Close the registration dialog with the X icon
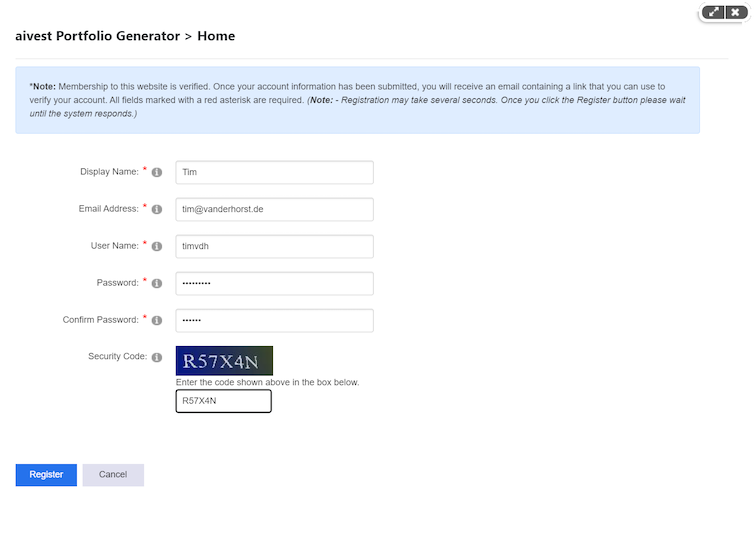This screenshot has height=546, width=755. tap(736, 12)
